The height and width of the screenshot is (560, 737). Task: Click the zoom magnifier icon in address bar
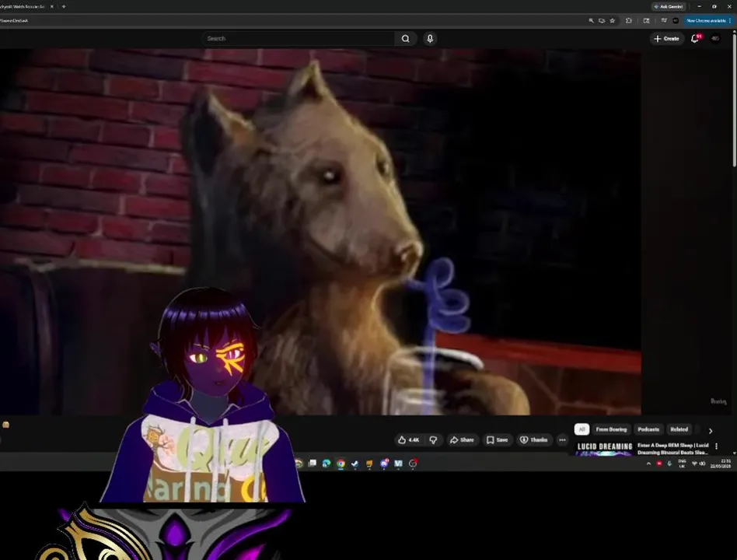(x=591, y=21)
